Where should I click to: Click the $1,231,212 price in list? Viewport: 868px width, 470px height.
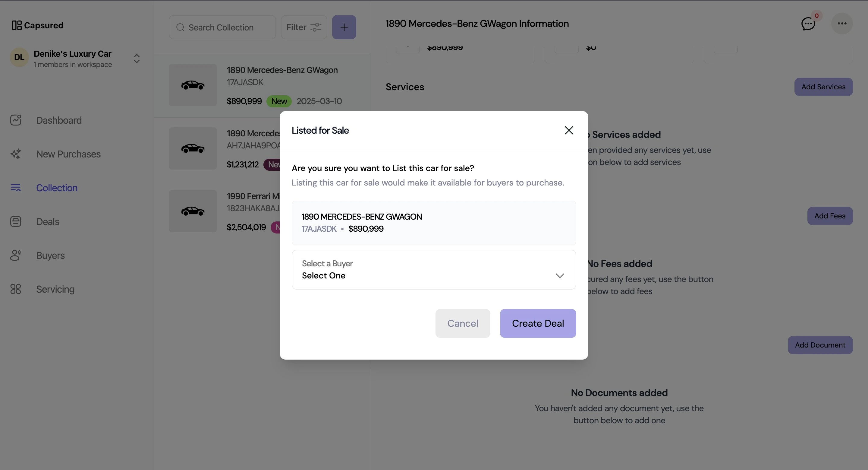[x=243, y=164]
